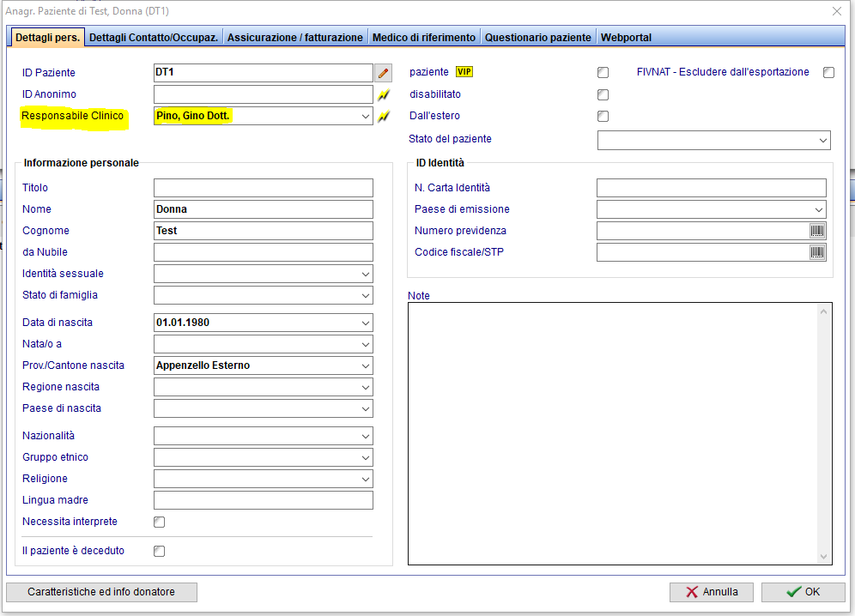Confirm with the OK button
Image resolution: width=855 pixels, height=616 pixels.
(x=803, y=592)
